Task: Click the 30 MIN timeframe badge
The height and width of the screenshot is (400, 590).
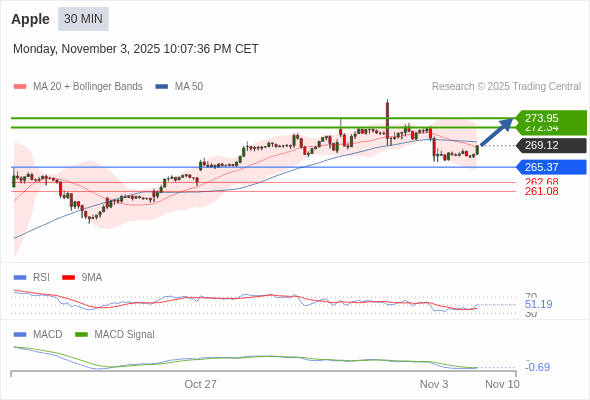Action: pos(83,19)
